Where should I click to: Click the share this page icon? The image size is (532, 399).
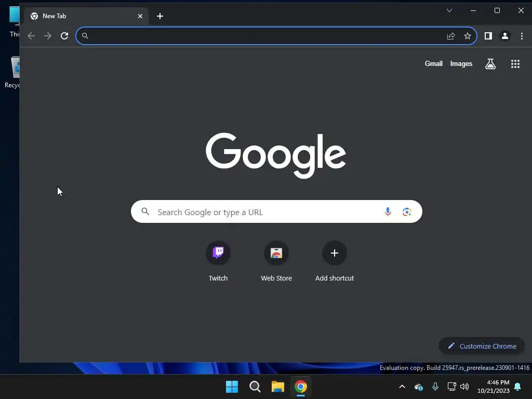[x=451, y=36]
